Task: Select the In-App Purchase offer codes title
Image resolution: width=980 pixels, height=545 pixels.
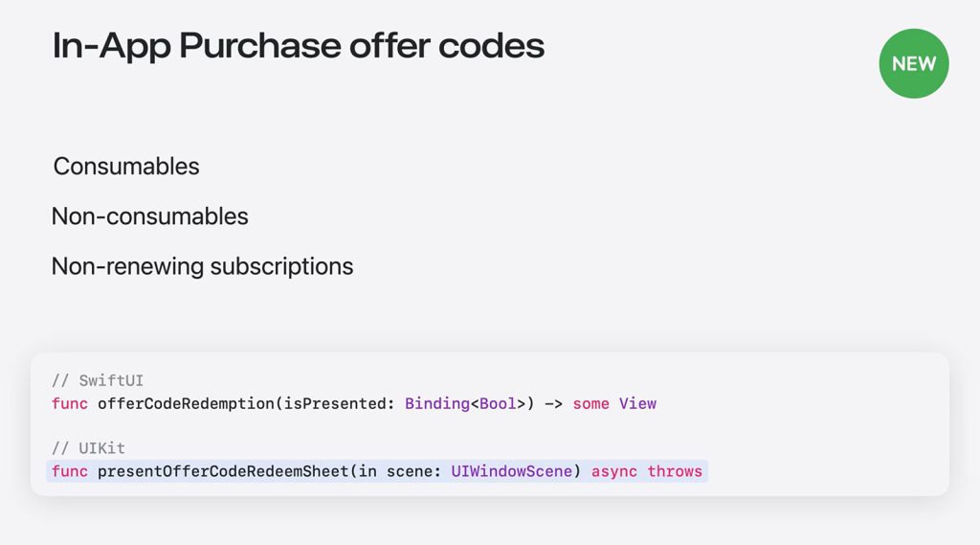Action: (299, 46)
